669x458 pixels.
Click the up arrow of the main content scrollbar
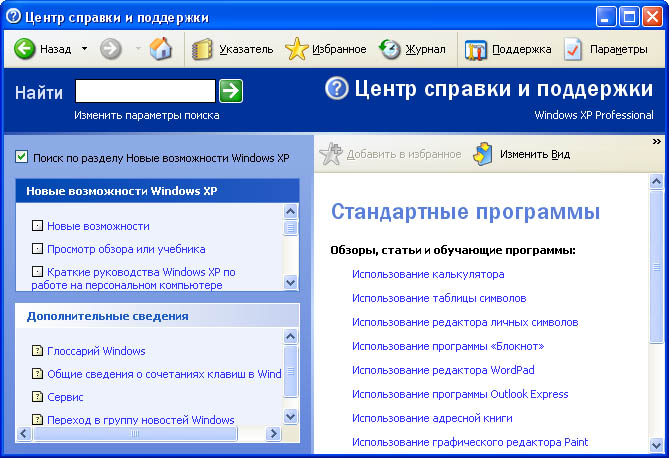(x=657, y=182)
